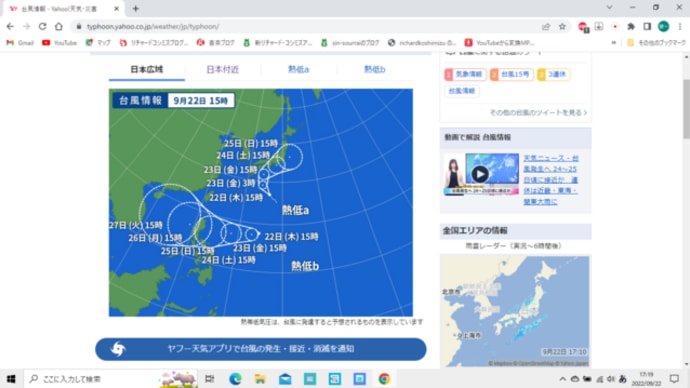The height and width of the screenshot is (388, 690).
Task: Toggle the browser side panel icon
Action: point(647,26)
